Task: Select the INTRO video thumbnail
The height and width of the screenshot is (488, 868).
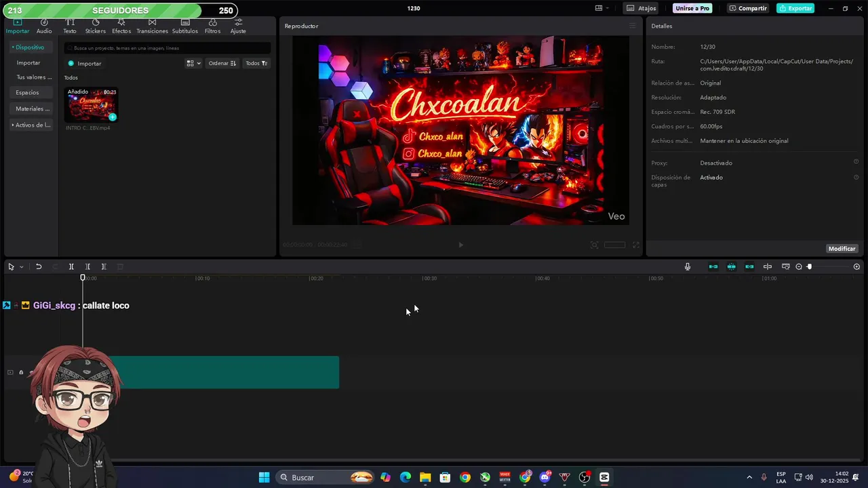Action: click(91, 105)
